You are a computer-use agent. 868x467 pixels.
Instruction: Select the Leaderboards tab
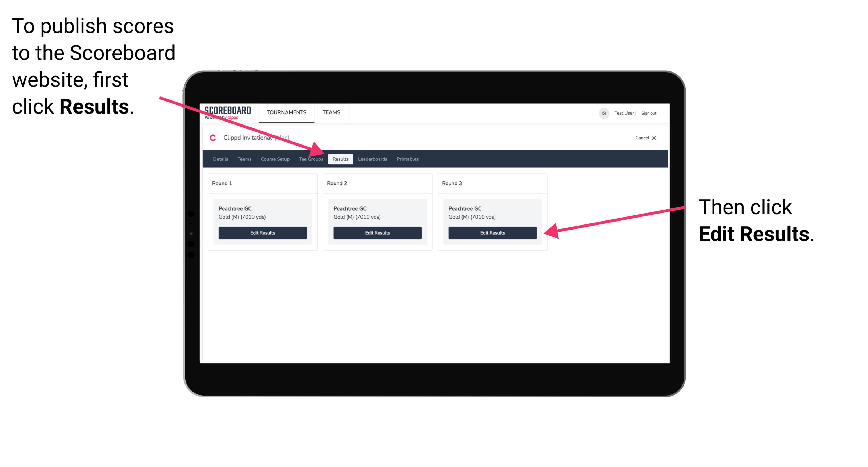(x=373, y=159)
